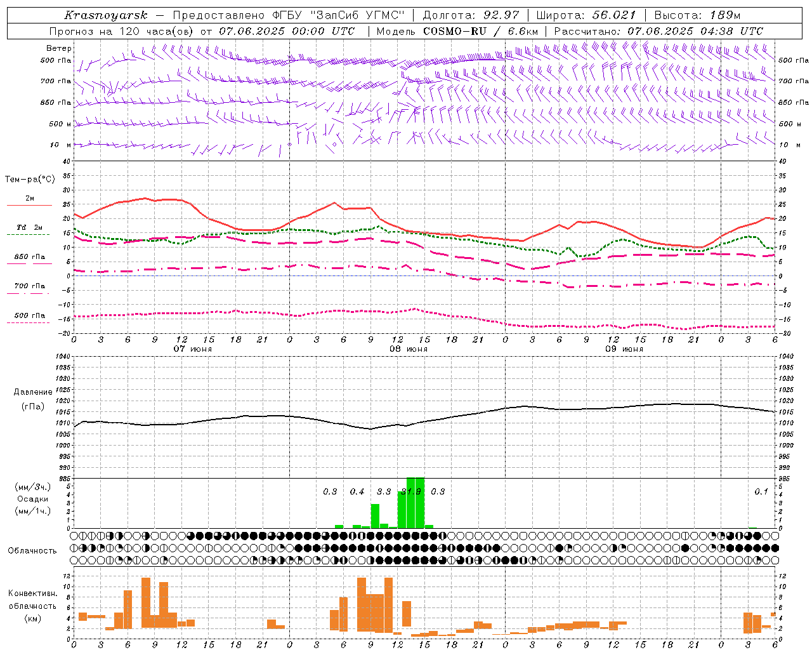Click the 'Широта: 56.021' header field

(x=586, y=15)
